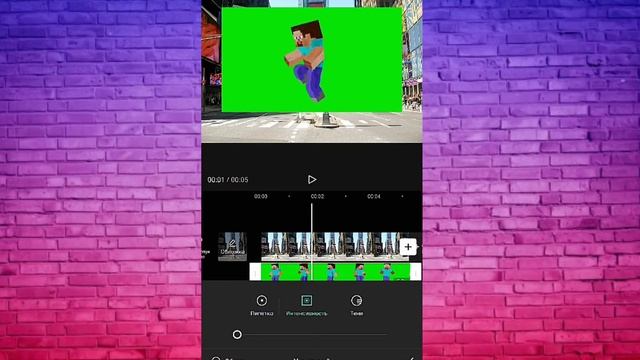Select the green screen overlay clip in timeline
Viewport: 640px width, 360px height.
(x=336, y=272)
